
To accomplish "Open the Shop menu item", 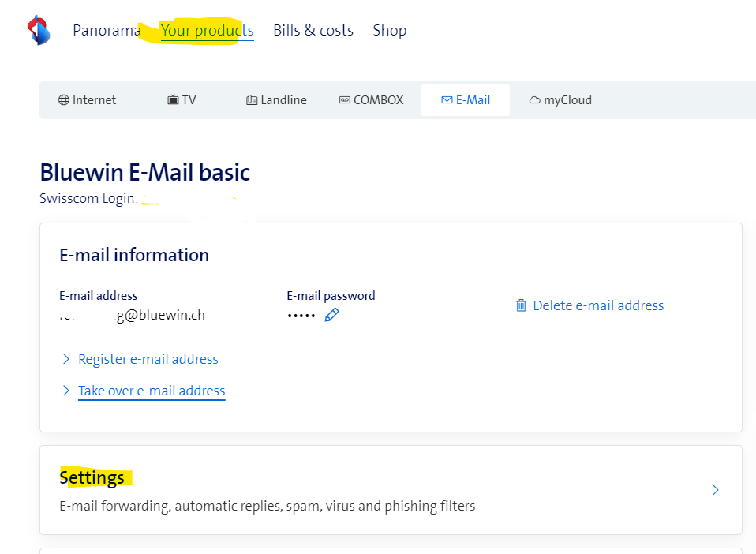I will (x=389, y=31).
